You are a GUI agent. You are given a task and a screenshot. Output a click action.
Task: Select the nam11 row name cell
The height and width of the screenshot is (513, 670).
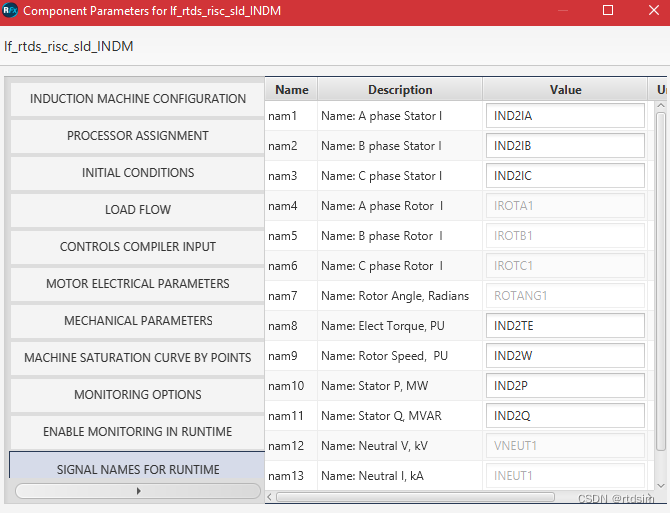(x=291, y=416)
